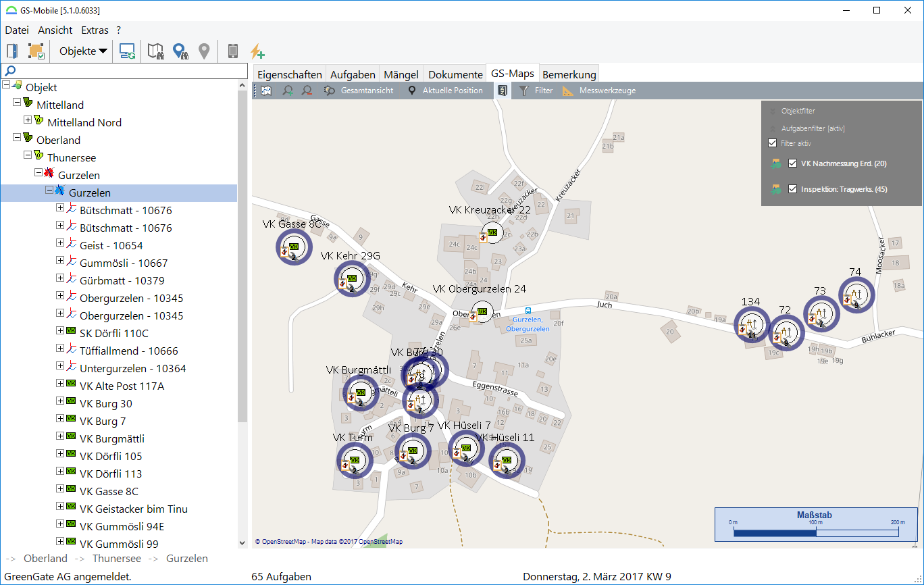Image resolution: width=924 pixels, height=585 pixels.
Task: Switch to the Mängel tab
Action: 401,74
